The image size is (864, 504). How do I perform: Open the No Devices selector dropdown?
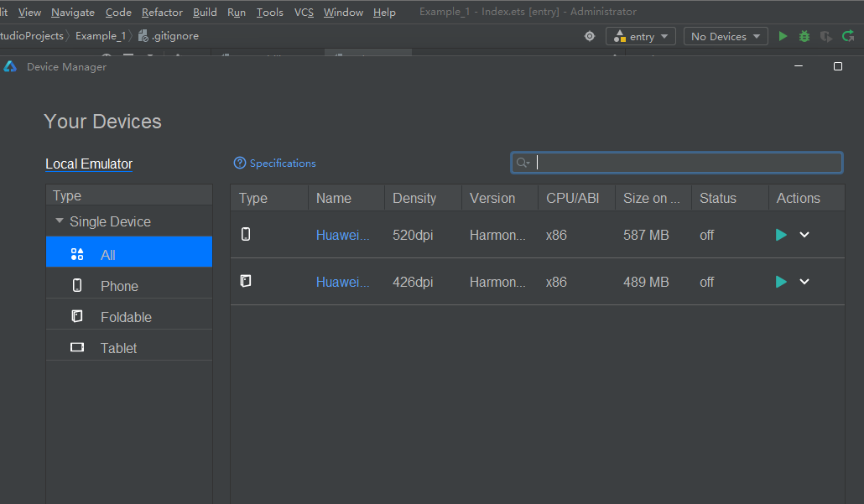coord(726,36)
